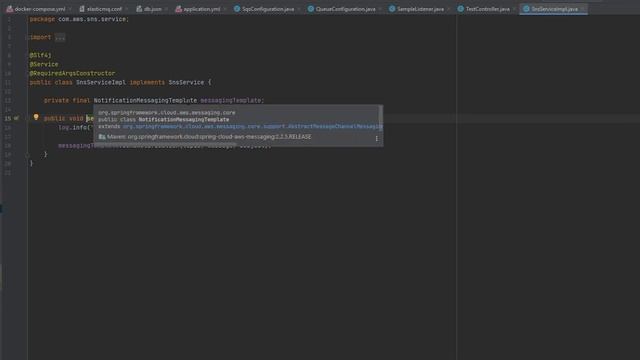Viewport: 640px width, 360px height.
Task: Switch to the SampleListener.java tab
Action: 420,9
